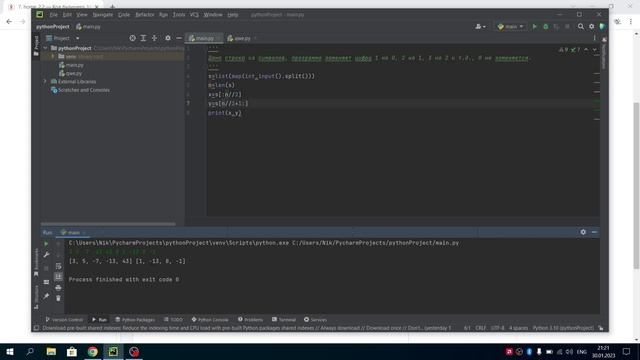Open the Code menu
Image resolution: width=640 pixels, height=360 pixels.
124,15
